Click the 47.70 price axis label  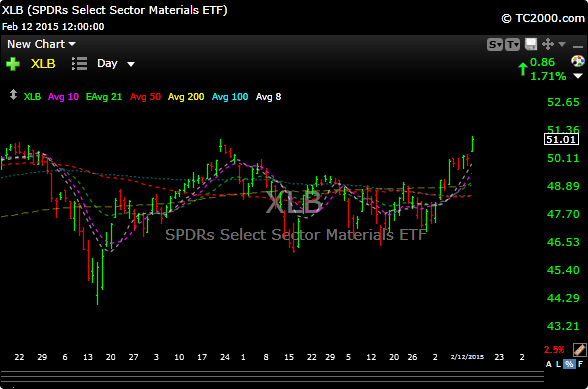[563, 214]
